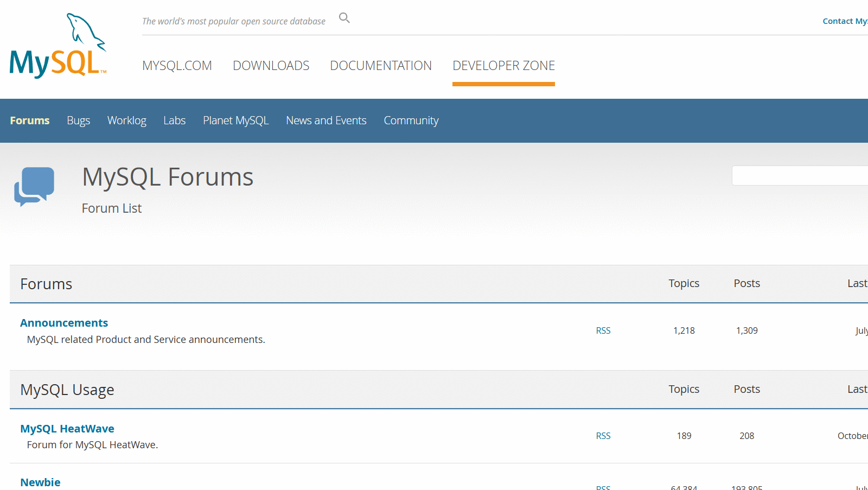
Task: Click Topics column header in the Forums section
Action: (x=684, y=283)
